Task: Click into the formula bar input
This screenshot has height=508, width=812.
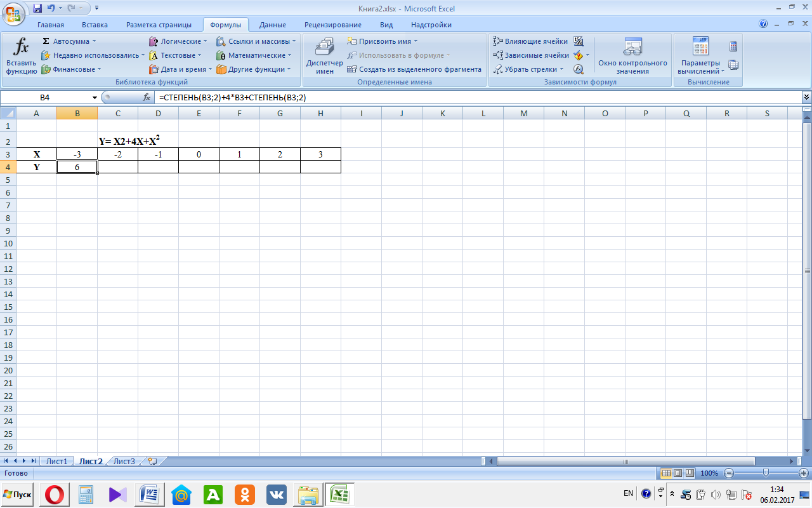Action: pos(479,98)
